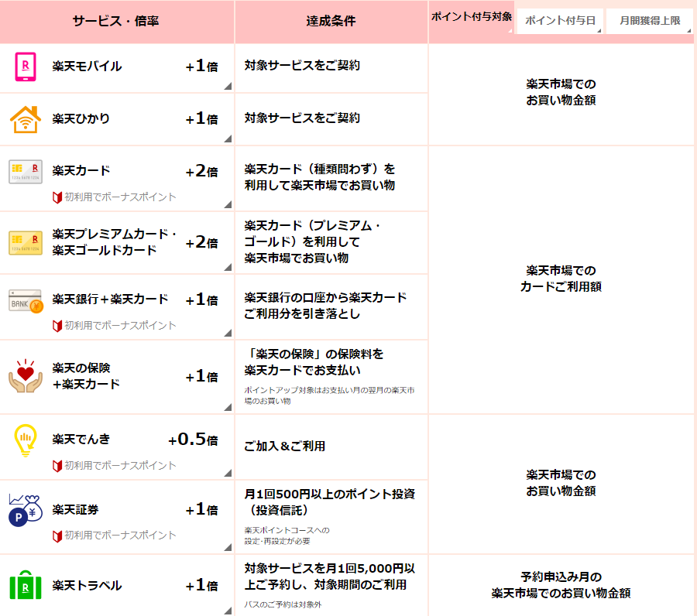Expand the 楽天証券 row corner arrow
This screenshot has height=616, width=697.
[x=228, y=546]
